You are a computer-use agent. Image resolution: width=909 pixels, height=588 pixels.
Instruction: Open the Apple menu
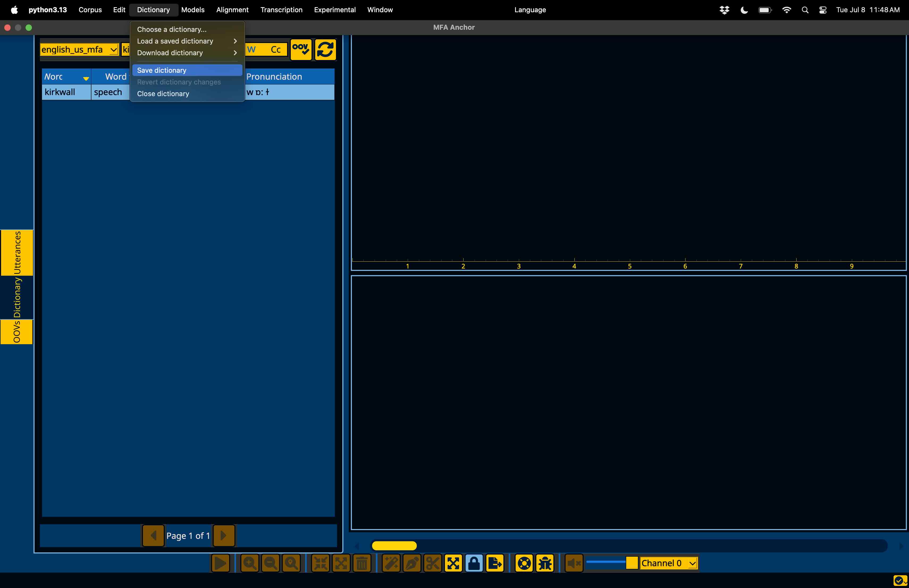coord(14,10)
